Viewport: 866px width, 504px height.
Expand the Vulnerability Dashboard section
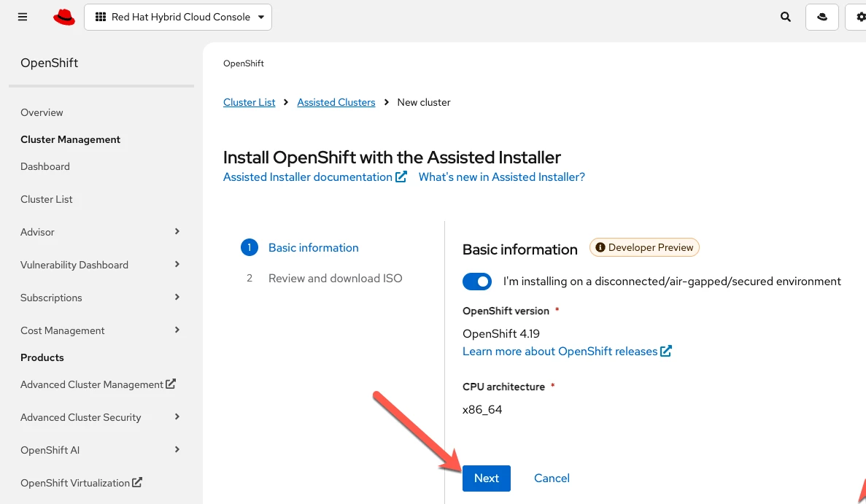pyautogui.click(x=101, y=265)
